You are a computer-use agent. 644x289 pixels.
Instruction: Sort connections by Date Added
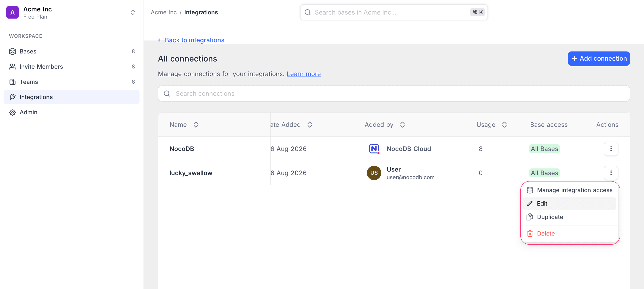pos(309,125)
